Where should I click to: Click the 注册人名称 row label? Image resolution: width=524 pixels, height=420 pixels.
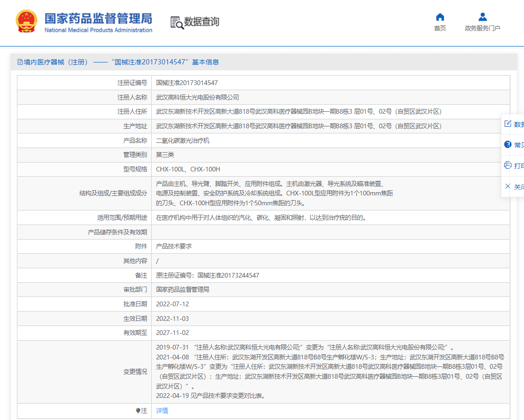click(x=132, y=97)
